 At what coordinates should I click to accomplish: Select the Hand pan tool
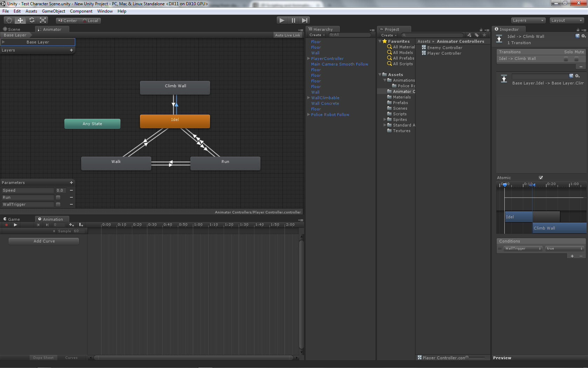pyautogui.click(x=9, y=20)
